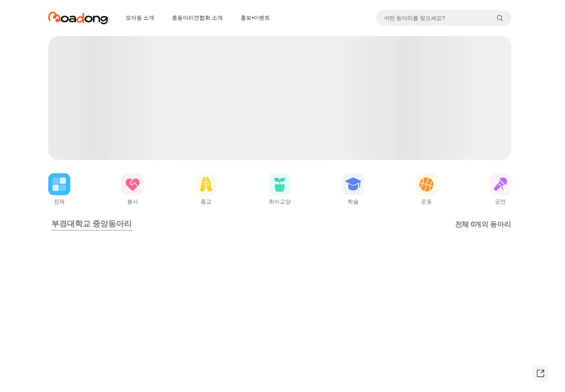The width and height of the screenshot is (565, 392).
Task: Focus the 어떤 동아리를 찾으세요? search field
Action: [x=443, y=18]
